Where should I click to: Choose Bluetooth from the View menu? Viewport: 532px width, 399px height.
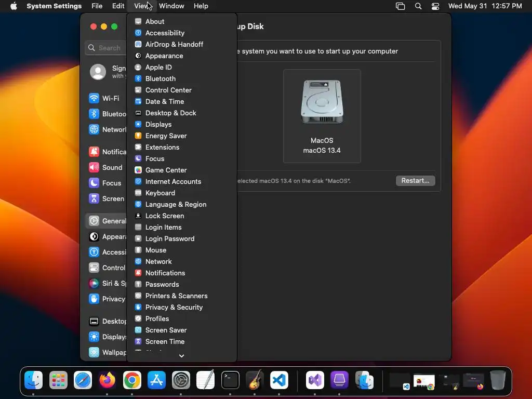[x=181, y=79]
